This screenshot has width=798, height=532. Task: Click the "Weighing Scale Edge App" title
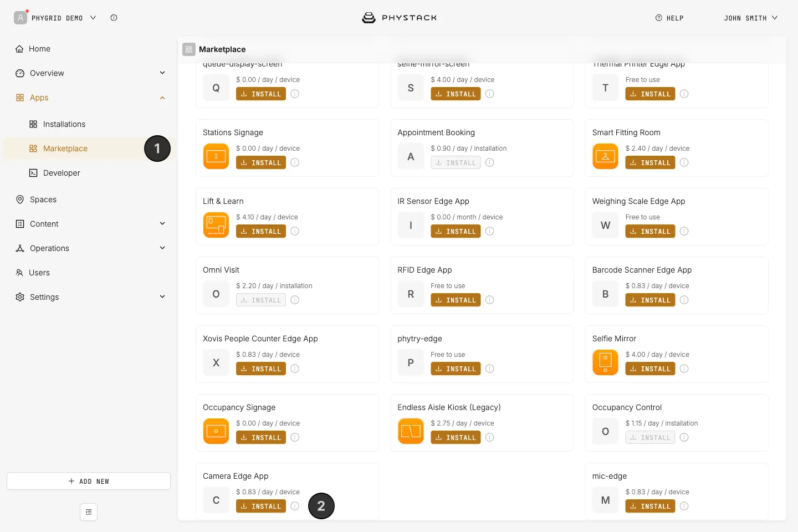(x=638, y=201)
